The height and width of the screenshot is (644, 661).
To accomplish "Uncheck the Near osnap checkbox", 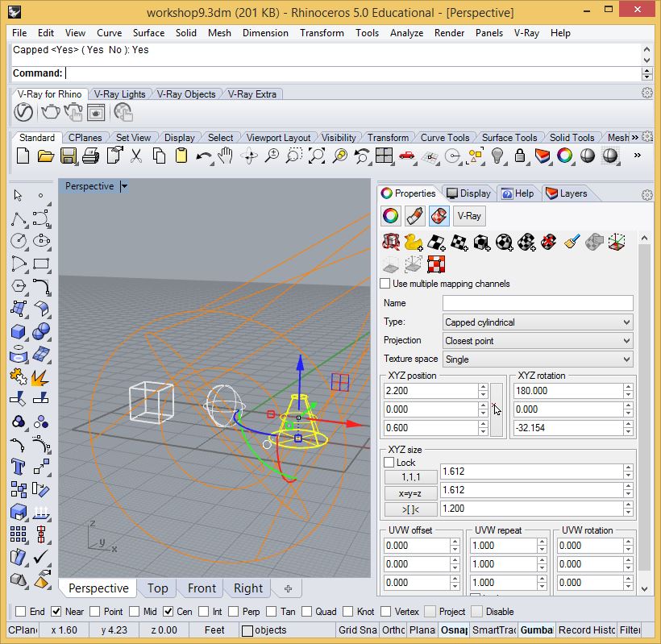I will tap(56, 612).
